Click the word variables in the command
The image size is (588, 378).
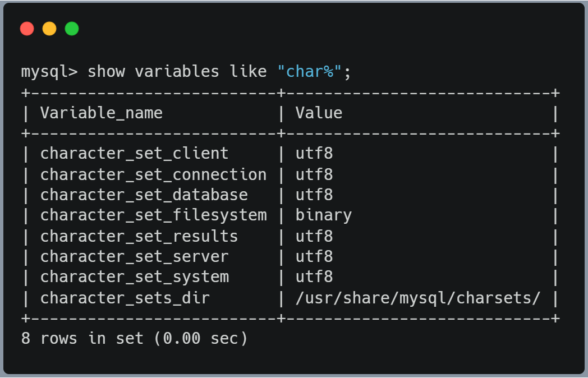tap(177, 72)
